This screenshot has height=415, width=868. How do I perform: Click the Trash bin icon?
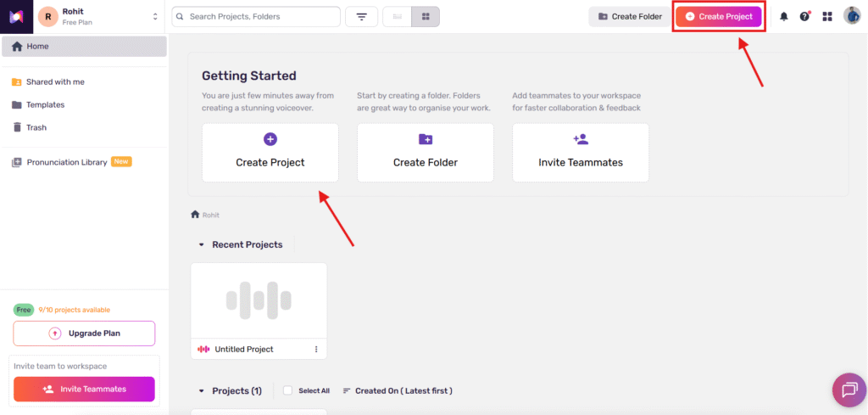pos(17,127)
